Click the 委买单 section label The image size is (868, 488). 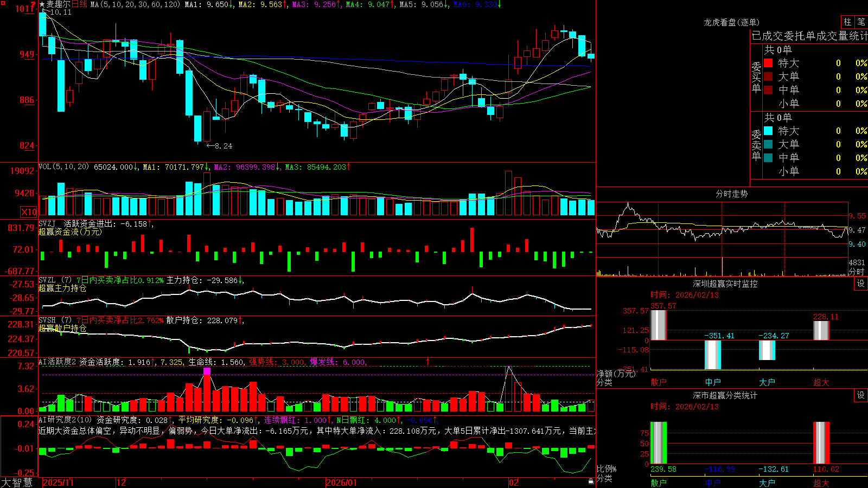[x=756, y=78]
